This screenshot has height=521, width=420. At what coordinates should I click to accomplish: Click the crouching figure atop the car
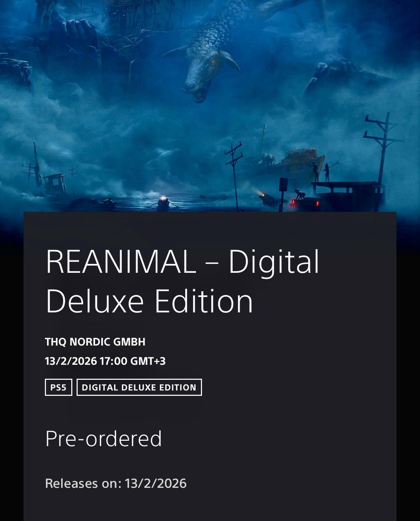pos(300,195)
